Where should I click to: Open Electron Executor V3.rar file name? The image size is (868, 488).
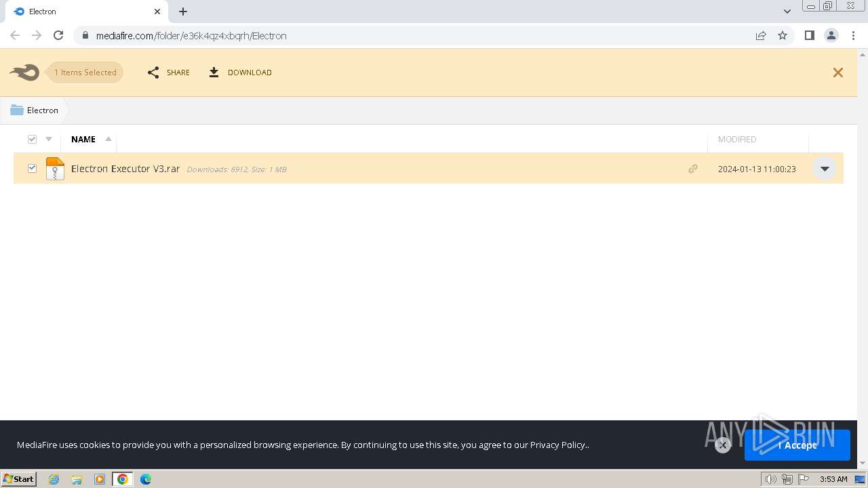click(125, 169)
